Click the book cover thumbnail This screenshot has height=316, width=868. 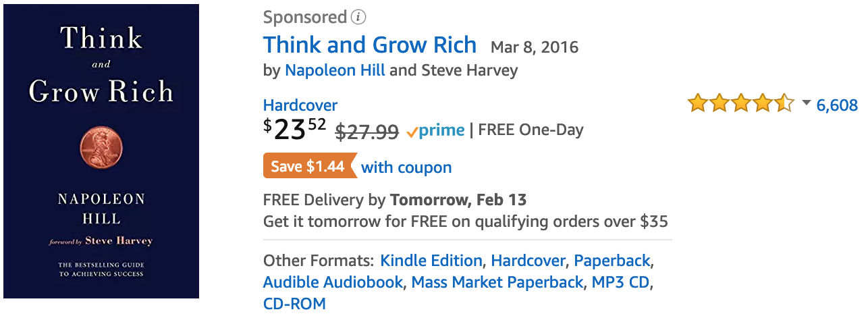[101, 151]
